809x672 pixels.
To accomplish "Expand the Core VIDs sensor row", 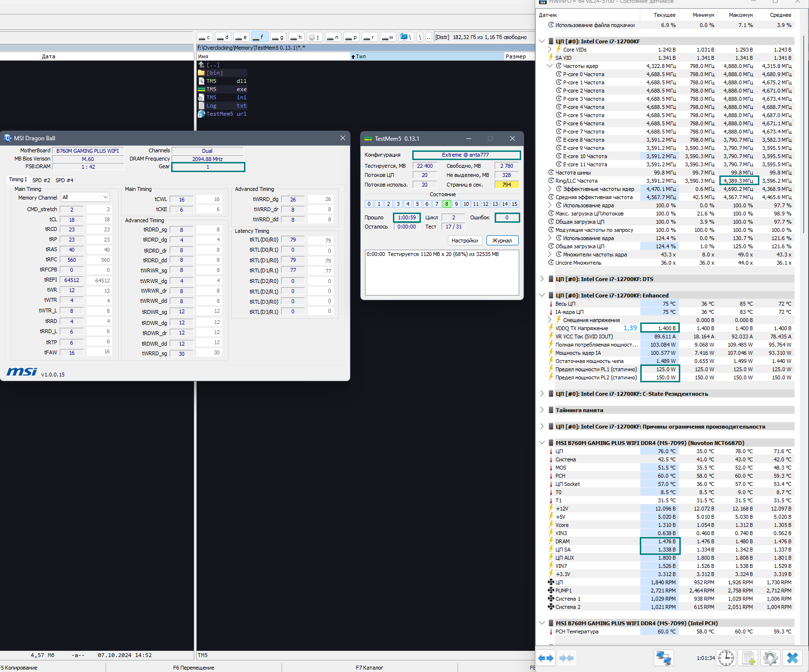I will (x=550, y=50).
